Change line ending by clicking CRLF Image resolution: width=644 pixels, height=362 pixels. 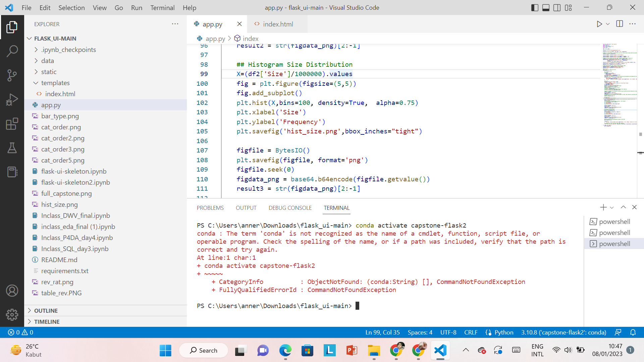[x=471, y=332]
